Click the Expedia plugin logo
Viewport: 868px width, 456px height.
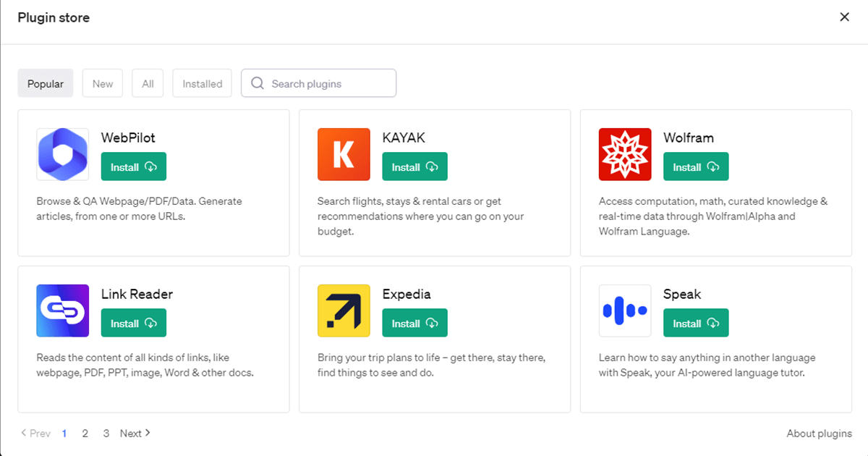(x=344, y=311)
